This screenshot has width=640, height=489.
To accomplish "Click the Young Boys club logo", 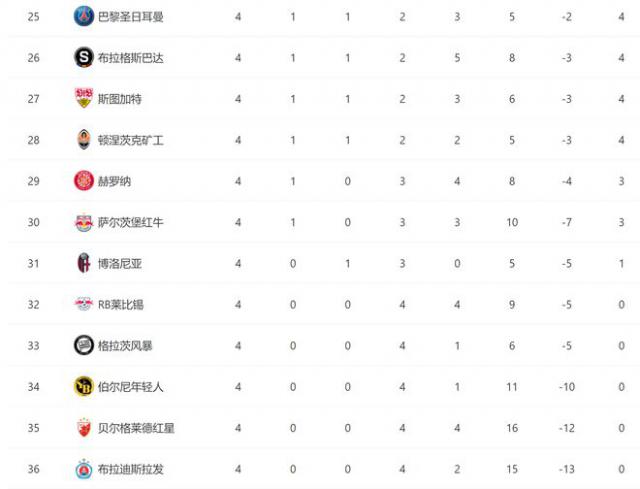I will click(84, 386).
